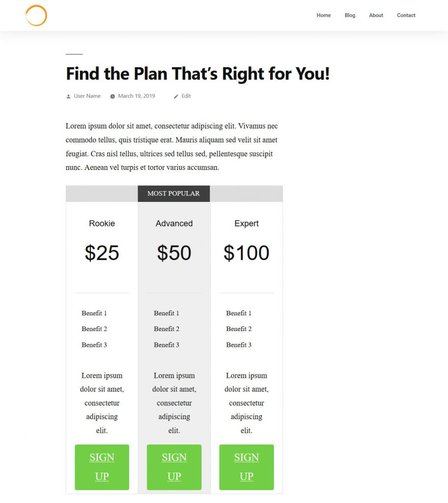Open the About menu link
448x503 pixels.
pyautogui.click(x=376, y=15)
